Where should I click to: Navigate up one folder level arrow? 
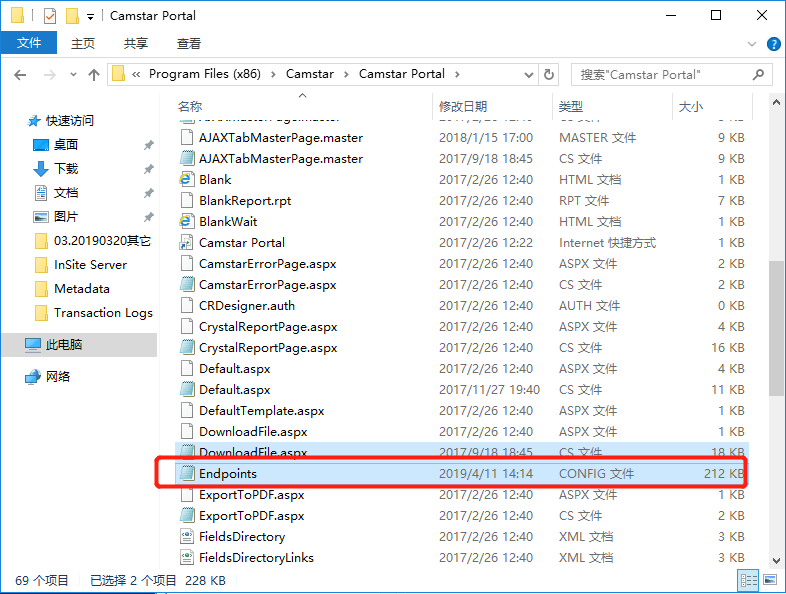click(x=94, y=75)
